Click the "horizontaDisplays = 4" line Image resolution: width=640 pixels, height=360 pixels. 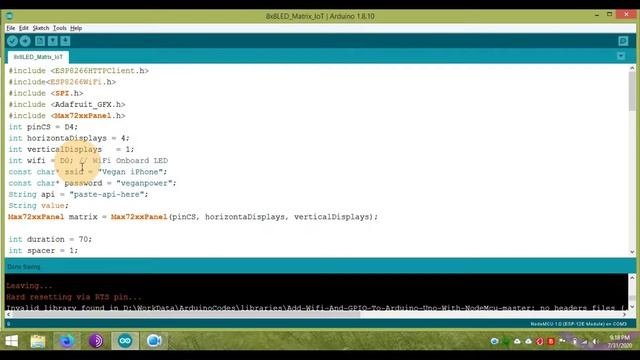69,138
